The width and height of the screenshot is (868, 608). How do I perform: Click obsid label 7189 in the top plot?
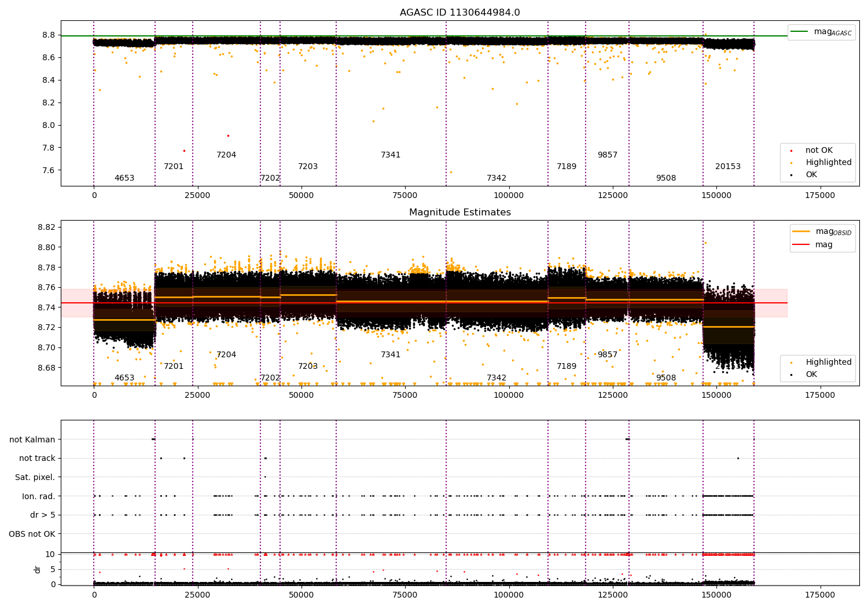point(567,167)
